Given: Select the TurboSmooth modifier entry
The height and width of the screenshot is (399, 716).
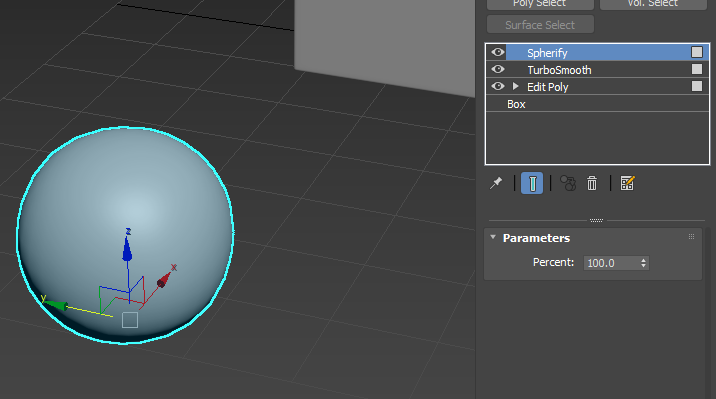Looking at the screenshot, I should pyautogui.click(x=597, y=69).
